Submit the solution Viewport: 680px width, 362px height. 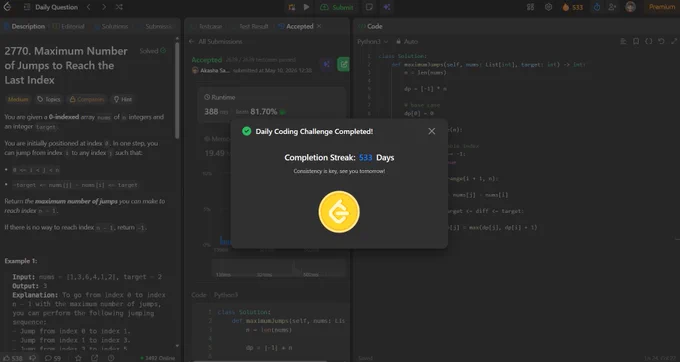click(337, 7)
